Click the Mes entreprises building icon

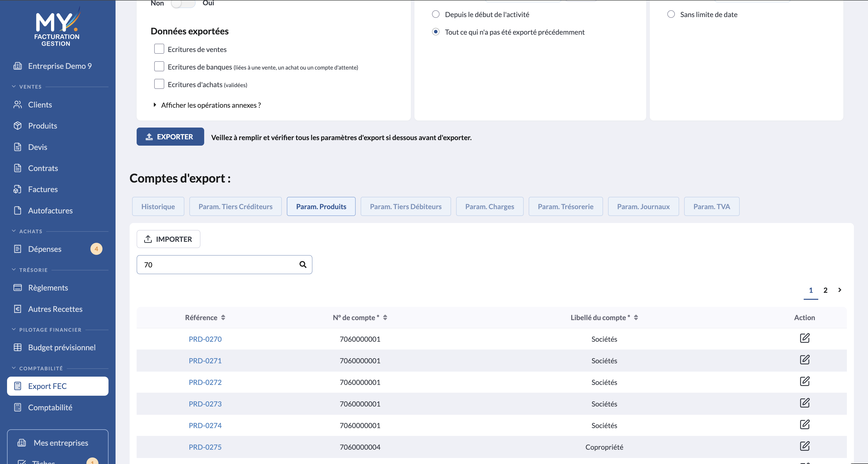coord(22,443)
